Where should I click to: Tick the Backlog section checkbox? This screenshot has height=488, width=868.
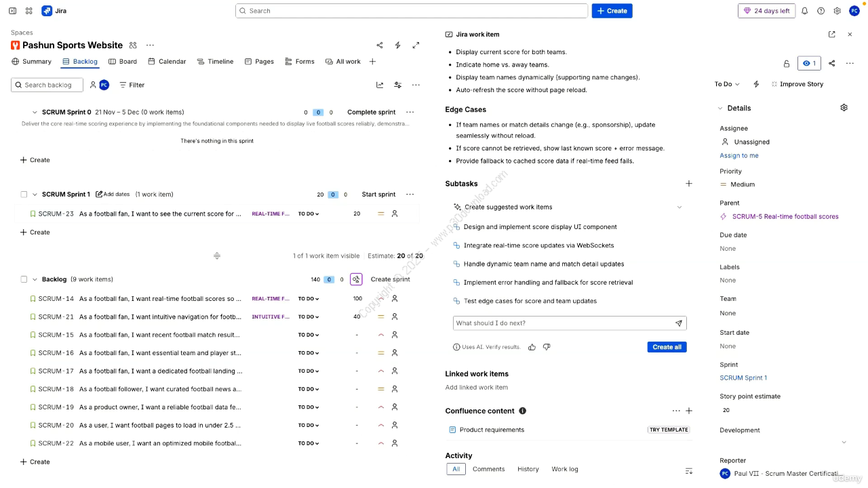24,279
